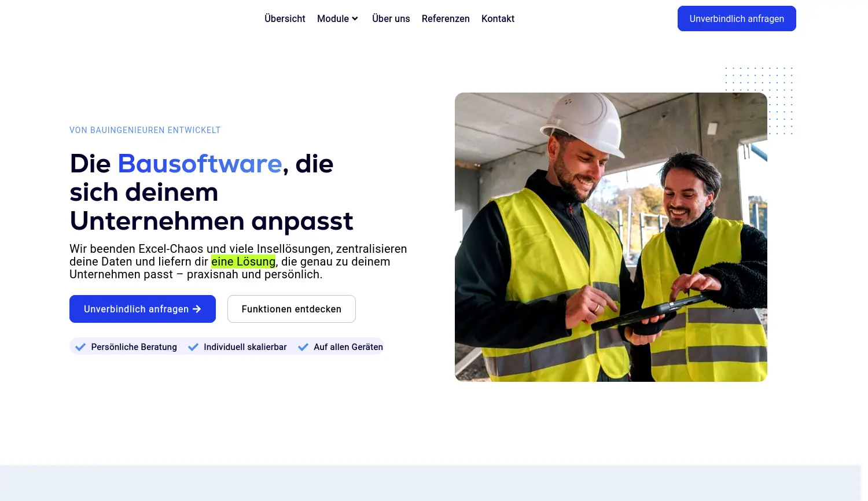Click the arrow icon inside Unverbindlich anfragen
This screenshot has height=501, width=868.
(197, 309)
